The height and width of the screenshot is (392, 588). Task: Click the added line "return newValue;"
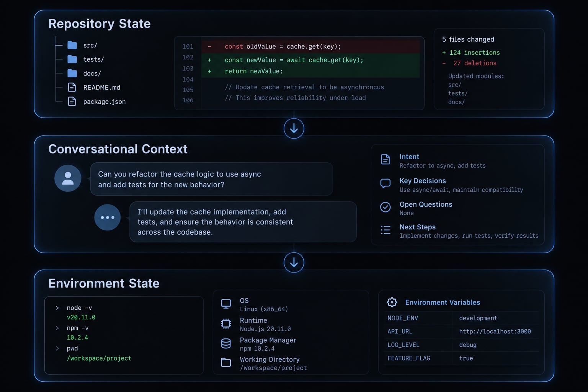310,72
